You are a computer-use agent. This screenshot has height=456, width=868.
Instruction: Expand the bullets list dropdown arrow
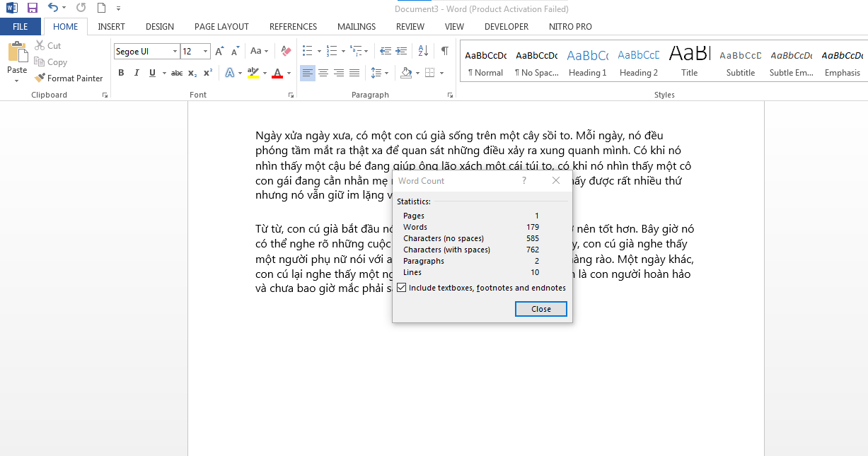tap(319, 52)
